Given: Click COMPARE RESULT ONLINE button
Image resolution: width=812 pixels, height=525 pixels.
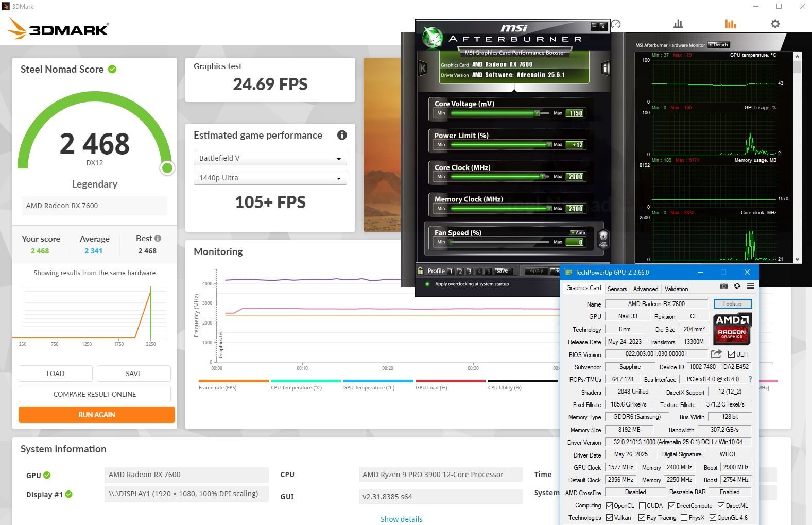Looking at the screenshot, I should tap(95, 394).
